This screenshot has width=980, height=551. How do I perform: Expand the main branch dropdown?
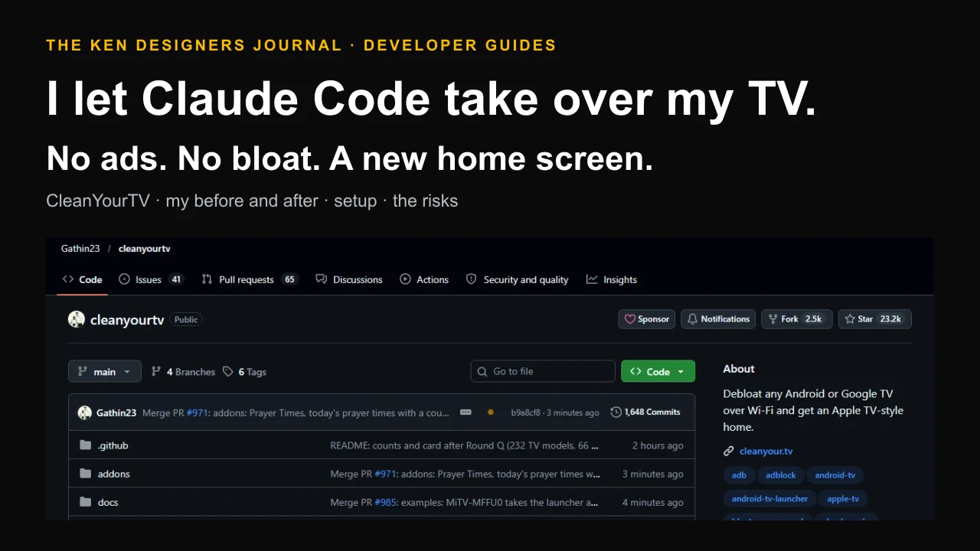point(105,371)
